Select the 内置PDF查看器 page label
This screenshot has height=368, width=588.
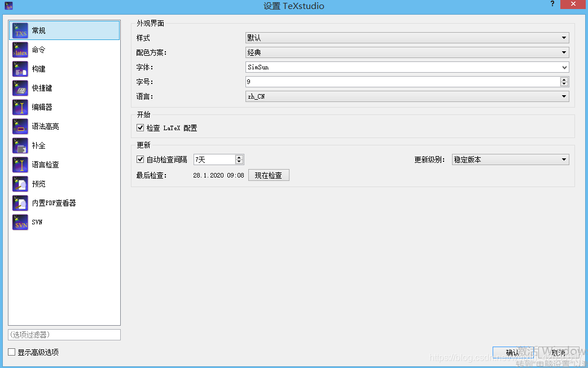[54, 203]
